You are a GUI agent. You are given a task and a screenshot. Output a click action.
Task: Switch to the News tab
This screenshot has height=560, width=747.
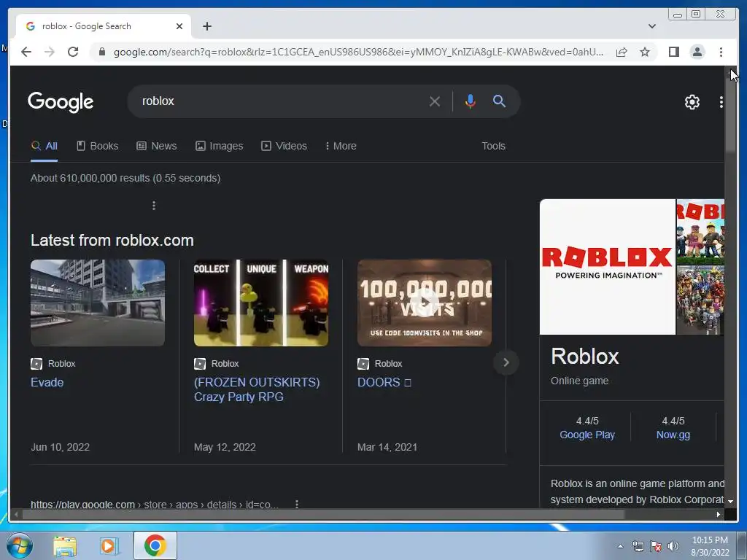[x=157, y=146]
